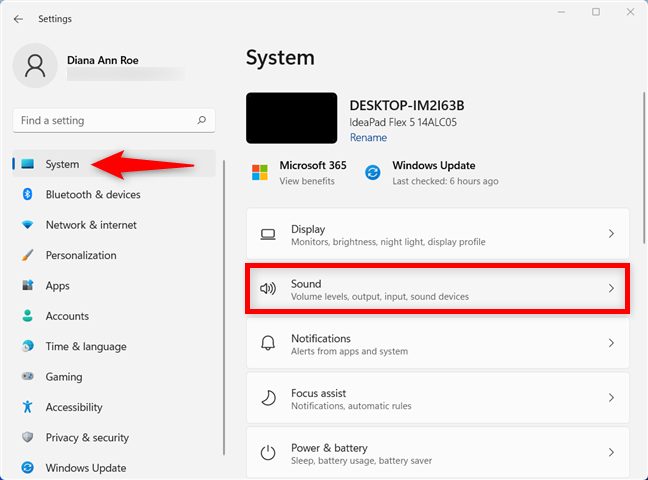Open the Notifications label
Image resolution: width=648 pixels, height=480 pixels.
321,339
